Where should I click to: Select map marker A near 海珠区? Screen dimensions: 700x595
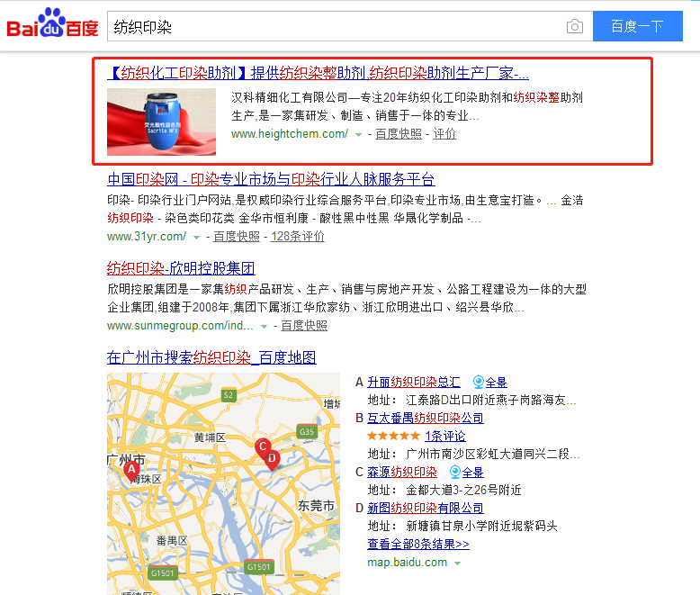pyautogui.click(x=131, y=471)
